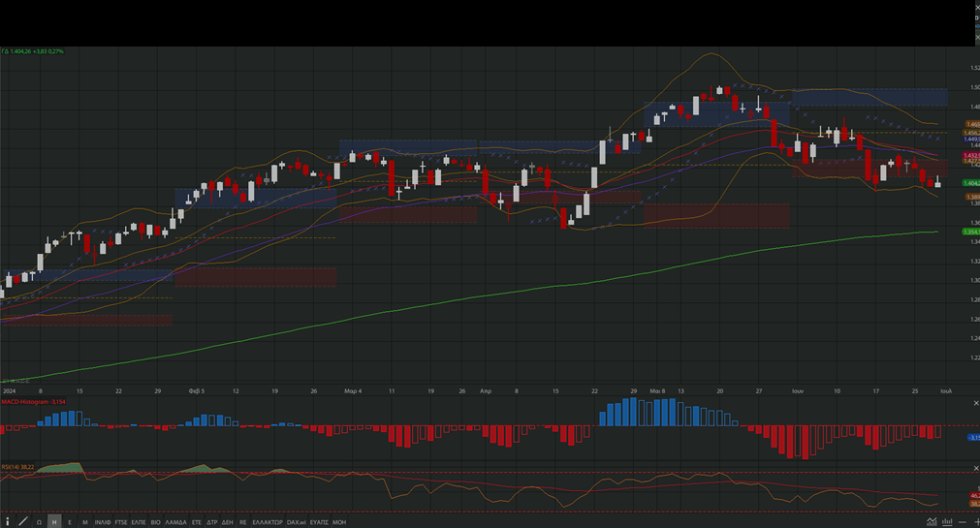Click the blue -3,15 MACD value tag
Viewport: 980px width, 528px height.
pyautogui.click(x=974, y=437)
